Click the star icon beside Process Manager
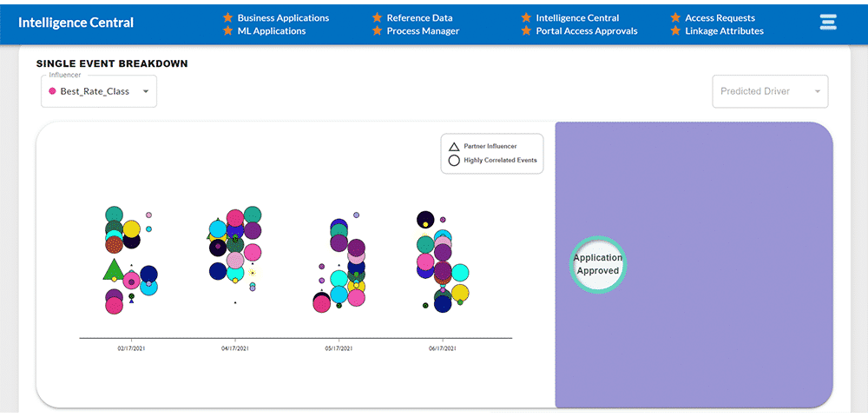The width and height of the screenshot is (868, 417). tap(377, 31)
